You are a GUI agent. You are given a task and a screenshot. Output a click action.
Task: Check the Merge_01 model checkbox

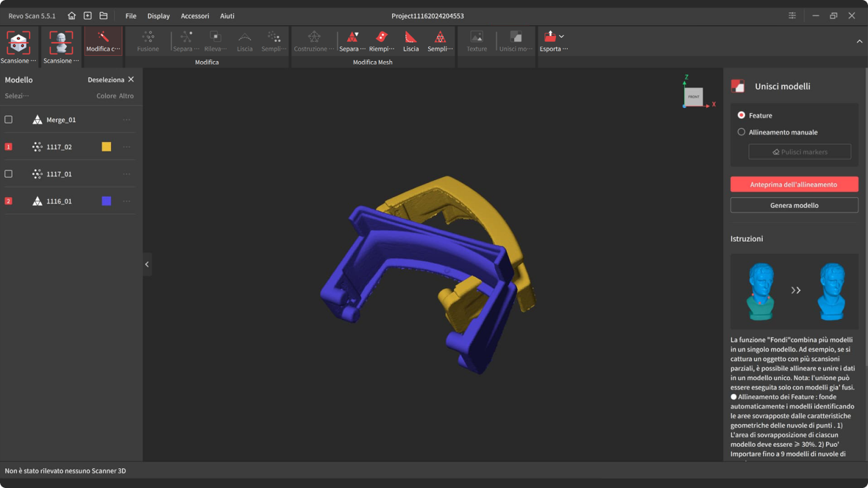pyautogui.click(x=9, y=120)
